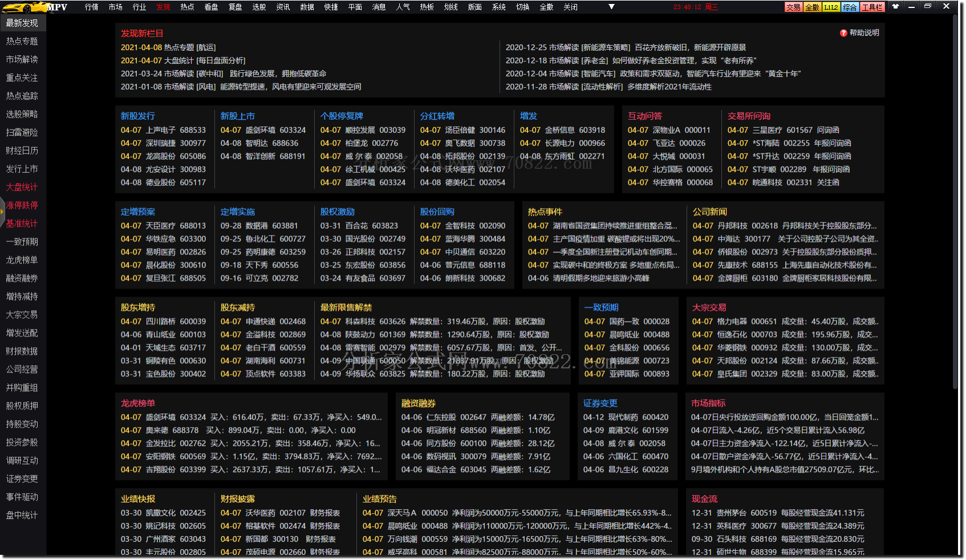Screen dimensions: 966x560
Task: Click the 贵州茅台 600519 cash flow row
Action: (778, 513)
